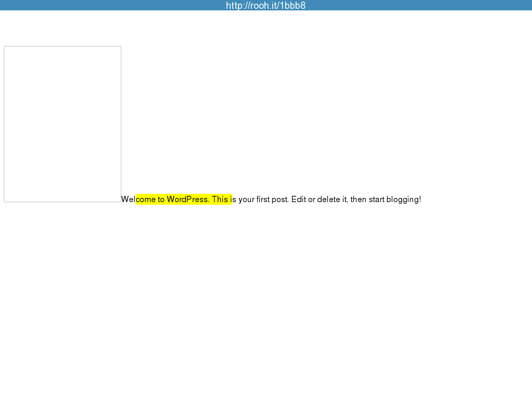Click the highlighted word 'WordPress'

click(x=188, y=199)
